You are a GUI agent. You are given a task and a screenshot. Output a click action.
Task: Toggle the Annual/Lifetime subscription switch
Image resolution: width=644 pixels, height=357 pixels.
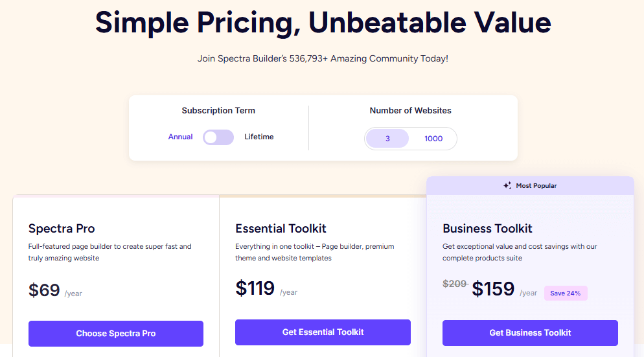[x=218, y=137]
